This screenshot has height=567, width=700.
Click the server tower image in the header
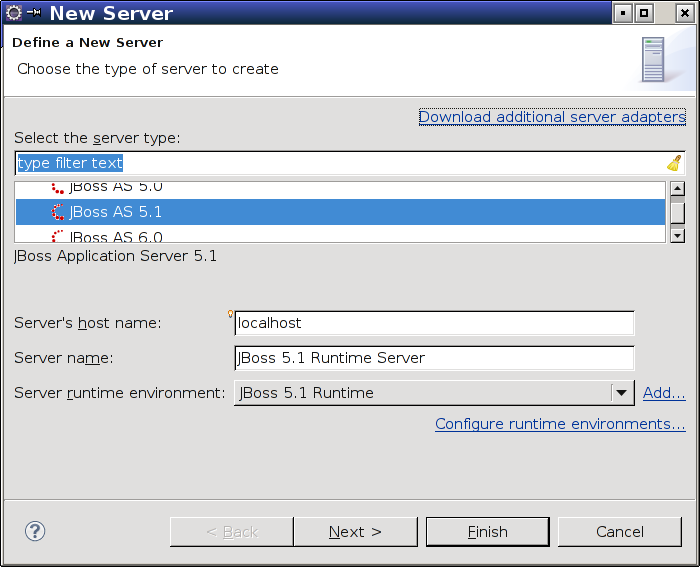[653, 59]
